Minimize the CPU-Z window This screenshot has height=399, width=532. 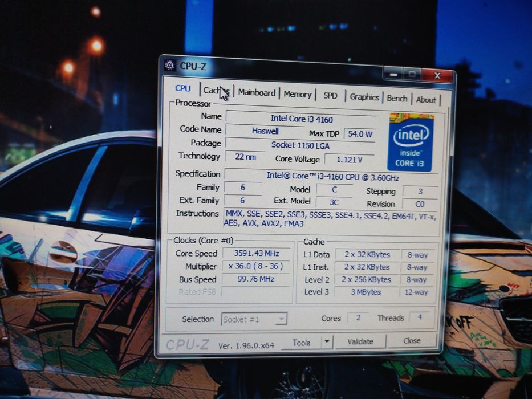[393, 74]
